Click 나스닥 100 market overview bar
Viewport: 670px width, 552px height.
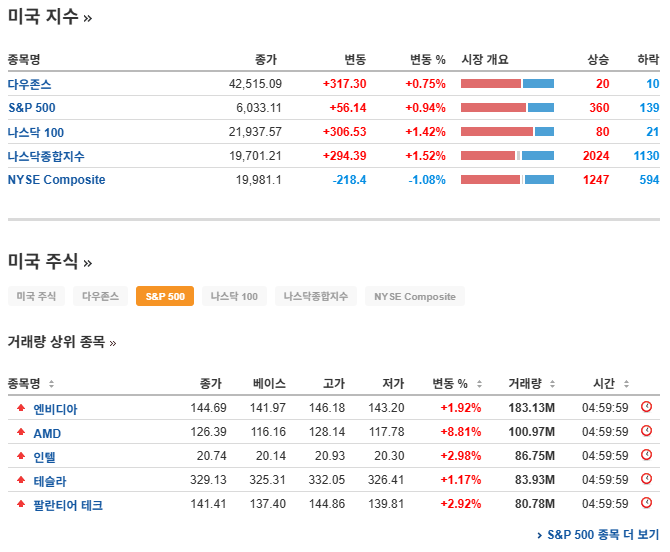click(507, 131)
